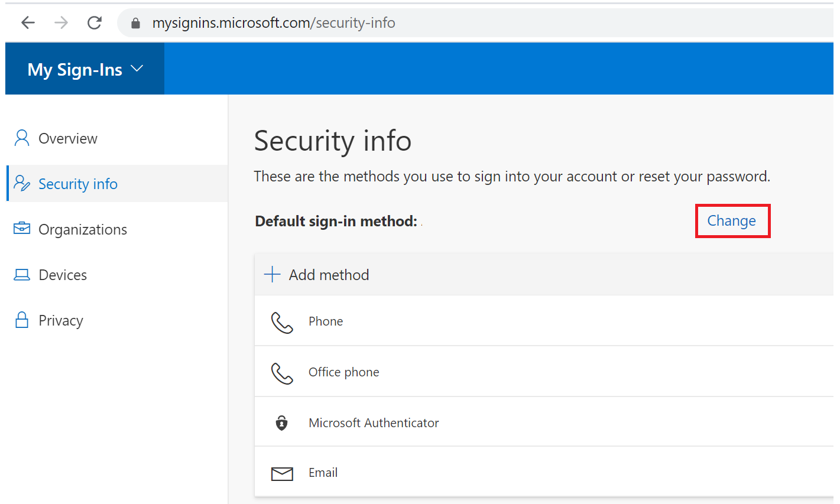Go to Organizations in the sidebar
840x504 pixels.
(82, 229)
